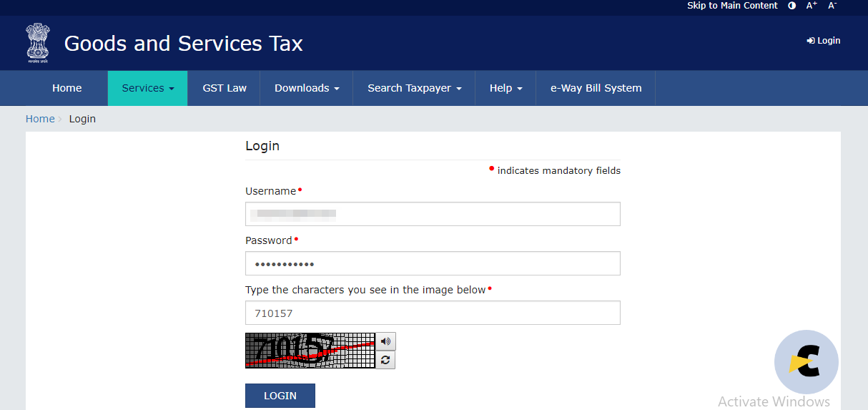868x410 pixels.
Task: Open the Home menu item
Action: (67, 88)
